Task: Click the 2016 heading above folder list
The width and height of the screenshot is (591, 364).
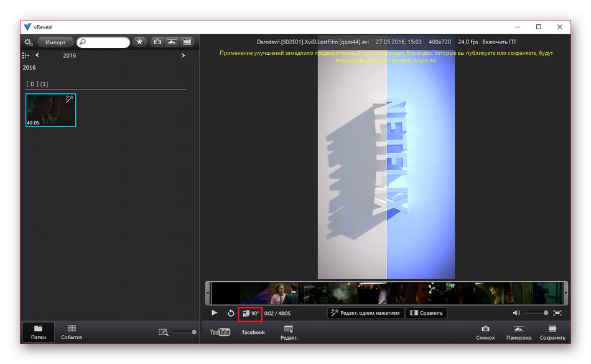Action: [29, 67]
